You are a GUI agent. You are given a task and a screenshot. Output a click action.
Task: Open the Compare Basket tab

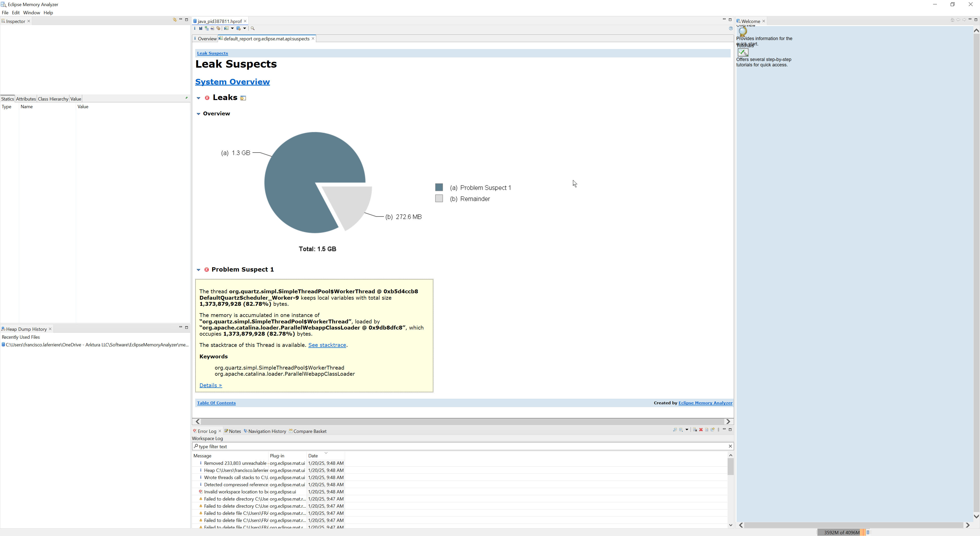tap(307, 431)
